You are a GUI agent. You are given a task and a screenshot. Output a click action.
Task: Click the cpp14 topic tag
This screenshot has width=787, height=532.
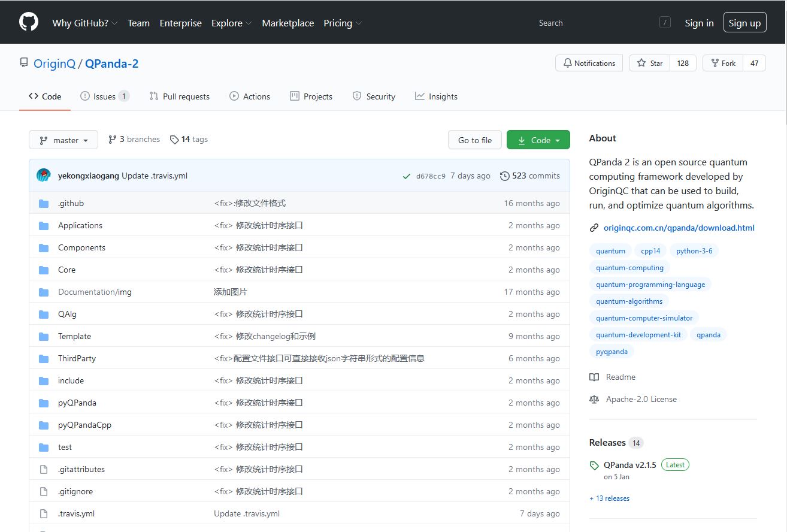650,251
